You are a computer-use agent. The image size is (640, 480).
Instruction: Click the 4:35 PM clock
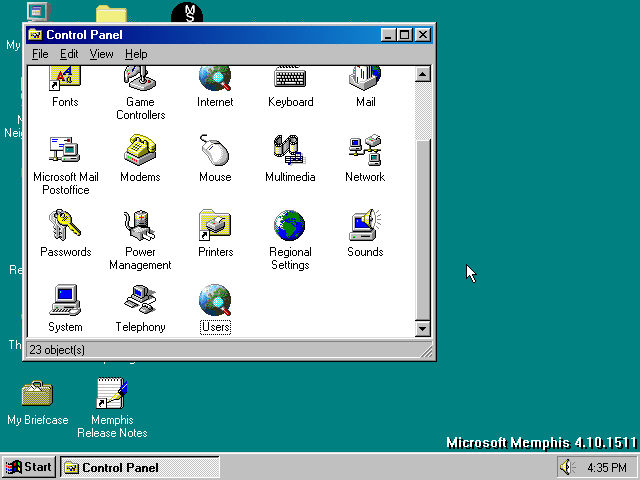[x=607, y=467]
